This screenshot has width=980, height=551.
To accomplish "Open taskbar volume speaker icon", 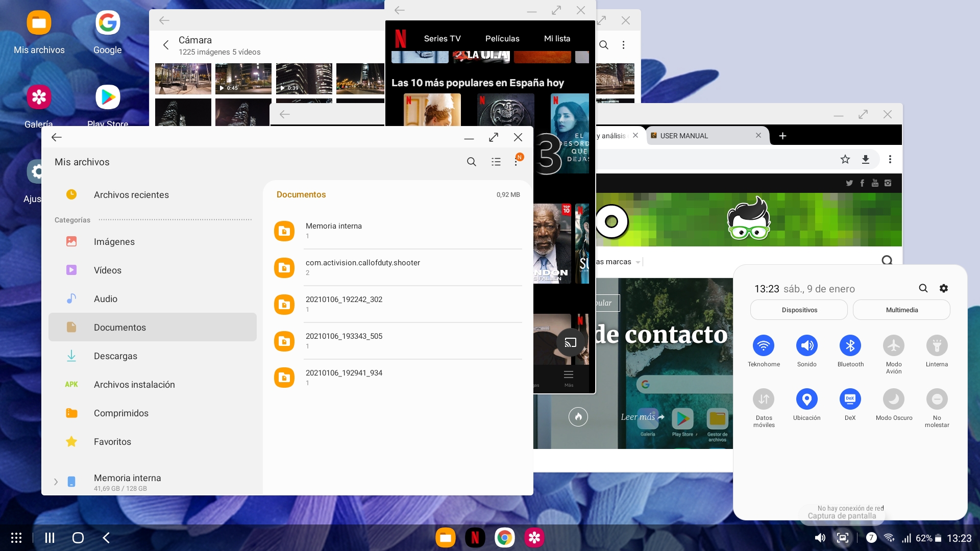I will tap(820, 538).
